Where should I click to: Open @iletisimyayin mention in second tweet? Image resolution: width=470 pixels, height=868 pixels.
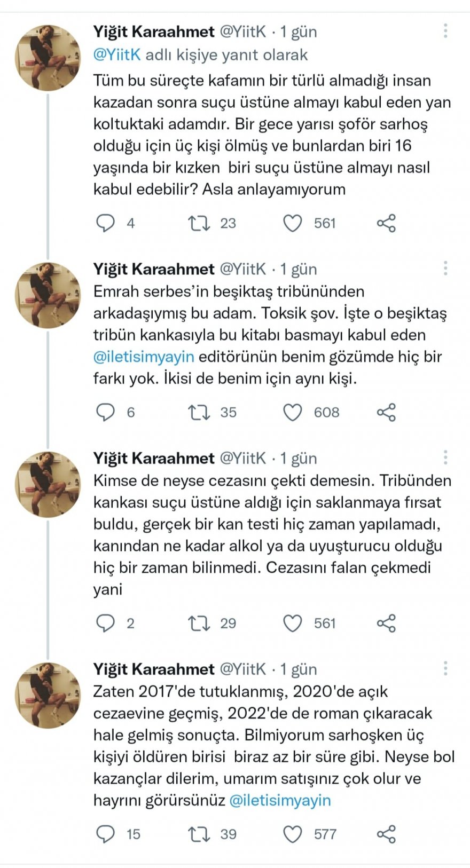[144, 357]
